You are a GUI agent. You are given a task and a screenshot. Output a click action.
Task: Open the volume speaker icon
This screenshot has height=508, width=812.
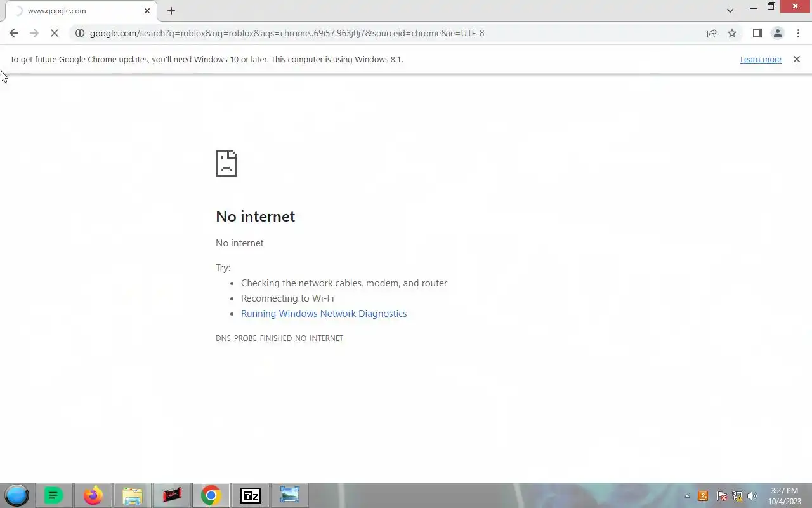point(752,497)
